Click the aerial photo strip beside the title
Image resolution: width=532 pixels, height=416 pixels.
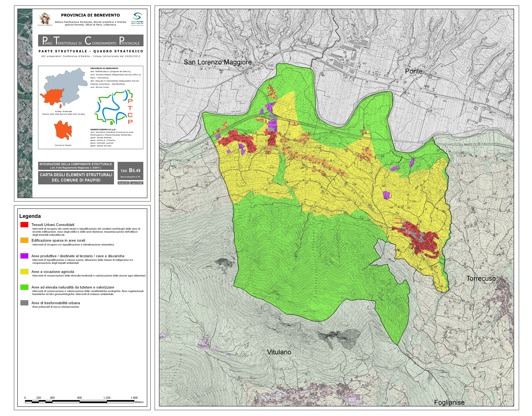point(25,103)
